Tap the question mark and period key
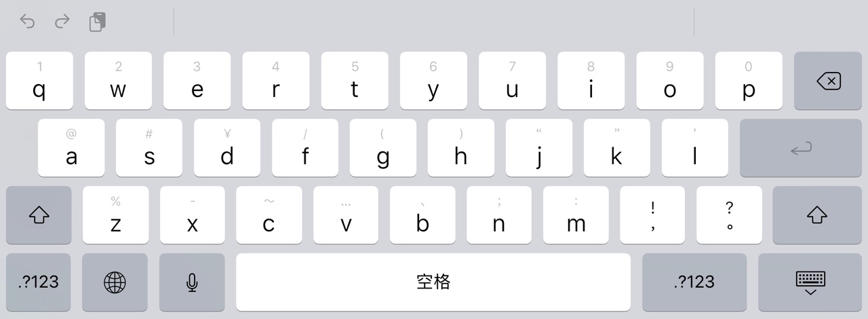Image resolution: width=868 pixels, height=319 pixels. (x=729, y=215)
